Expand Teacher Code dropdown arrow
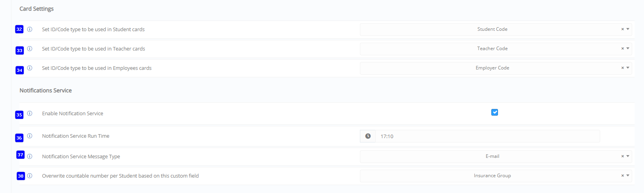The image size is (644, 193). (628, 49)
